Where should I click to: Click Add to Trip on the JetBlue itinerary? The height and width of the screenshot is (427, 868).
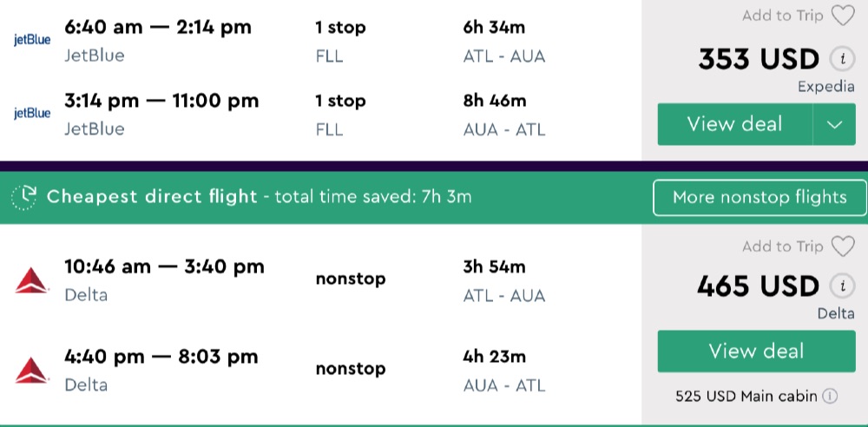coord(782,16)
